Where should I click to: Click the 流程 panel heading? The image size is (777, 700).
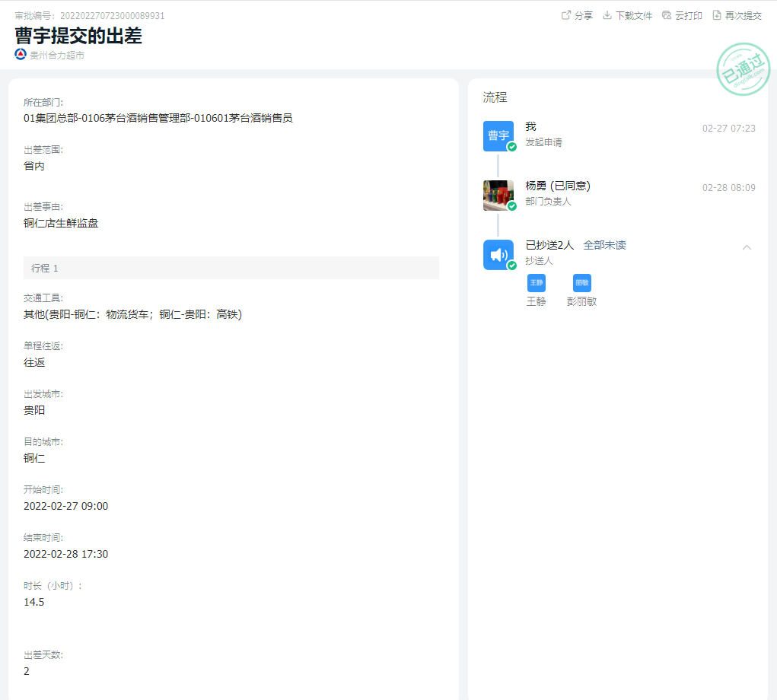pos(495,97)
